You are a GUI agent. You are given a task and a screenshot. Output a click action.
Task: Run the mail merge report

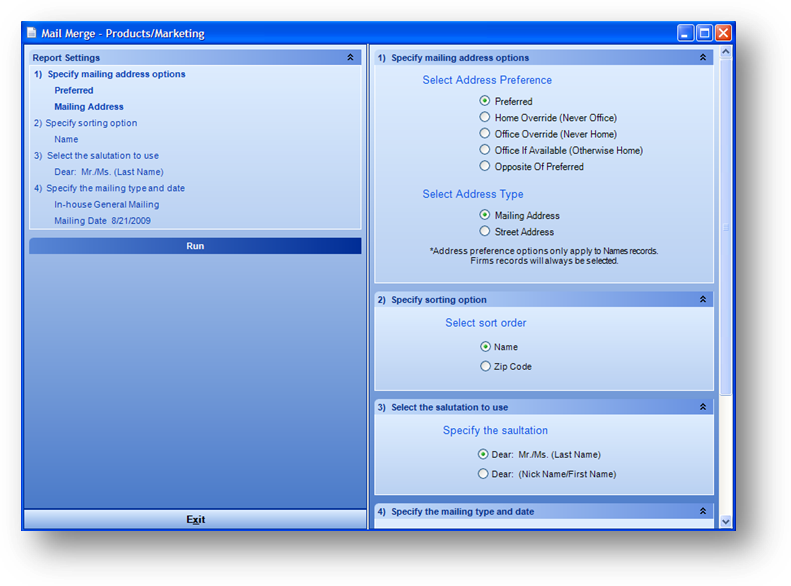(x=195, y=246)
